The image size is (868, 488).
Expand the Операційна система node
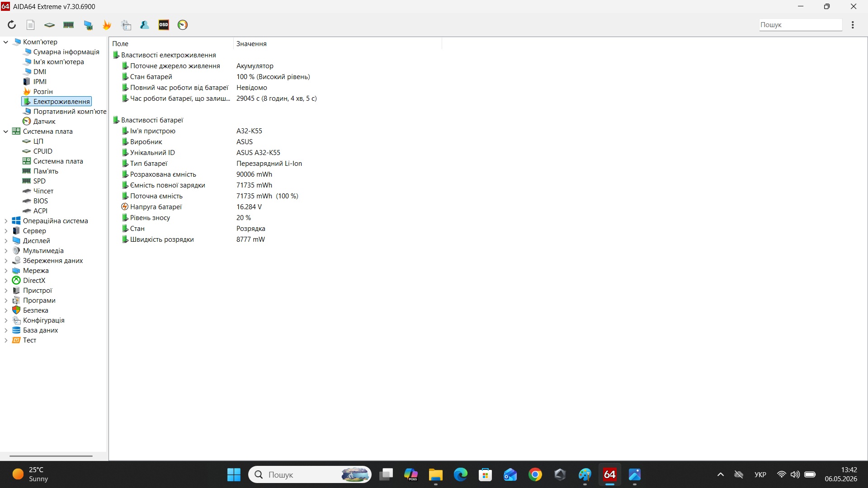point(6,221)
